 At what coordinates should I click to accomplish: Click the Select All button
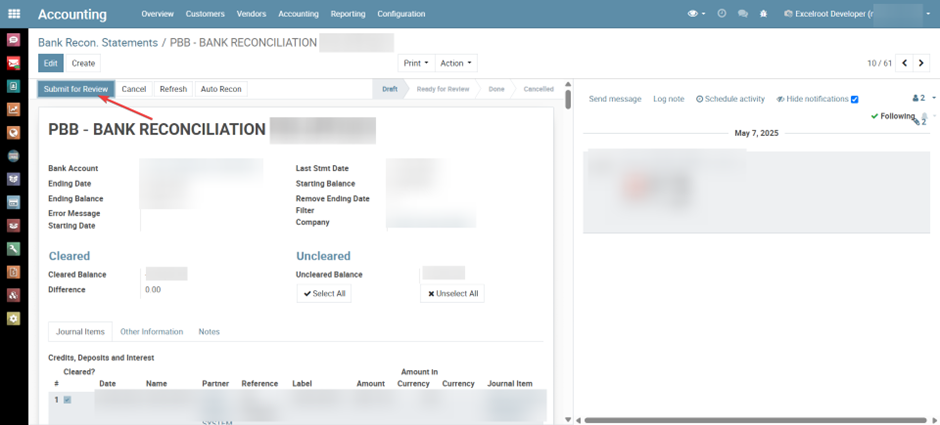[x=324, y=294]
